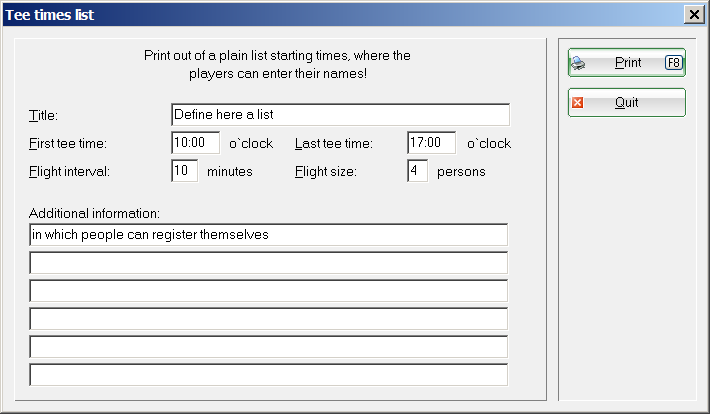
Task: Click the fifth Additional information line
Action: point(269,347)
